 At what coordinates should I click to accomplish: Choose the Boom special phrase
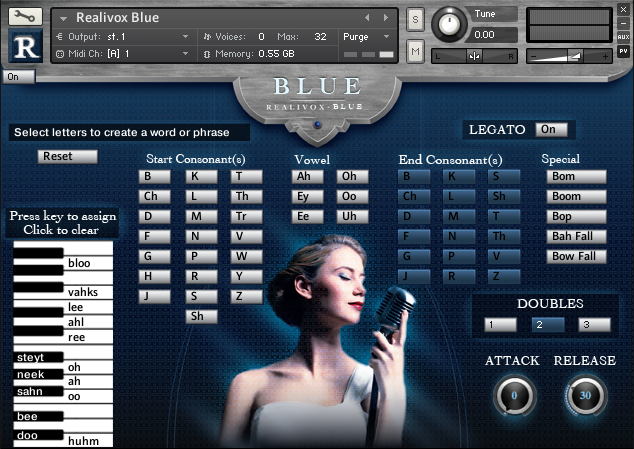pyautogui.click(x=576, y=196)
